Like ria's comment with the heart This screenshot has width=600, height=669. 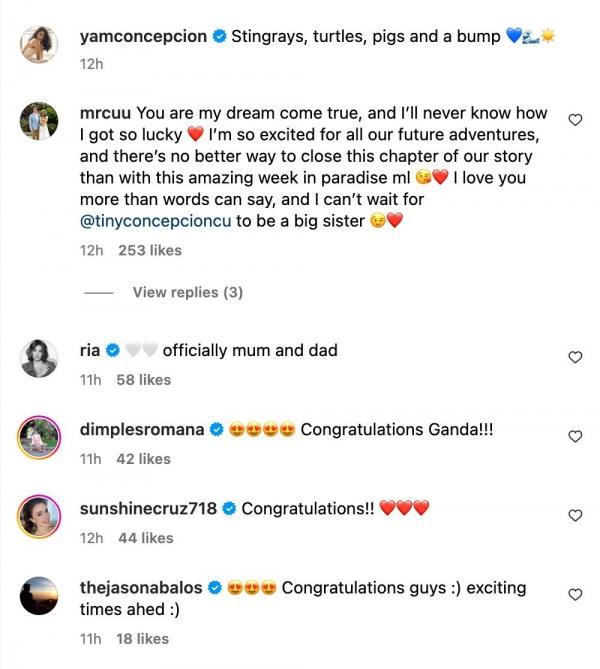pyautogui.click(x=575, y=357)
